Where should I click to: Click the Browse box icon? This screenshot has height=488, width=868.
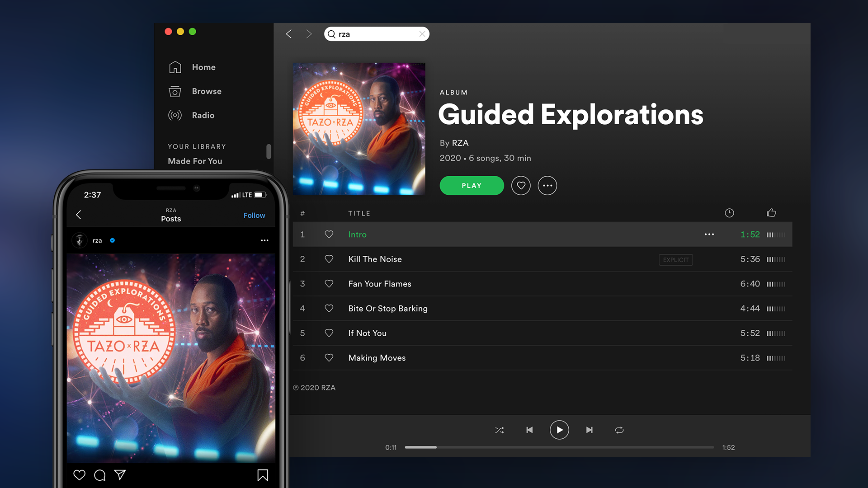pos(175,91)
